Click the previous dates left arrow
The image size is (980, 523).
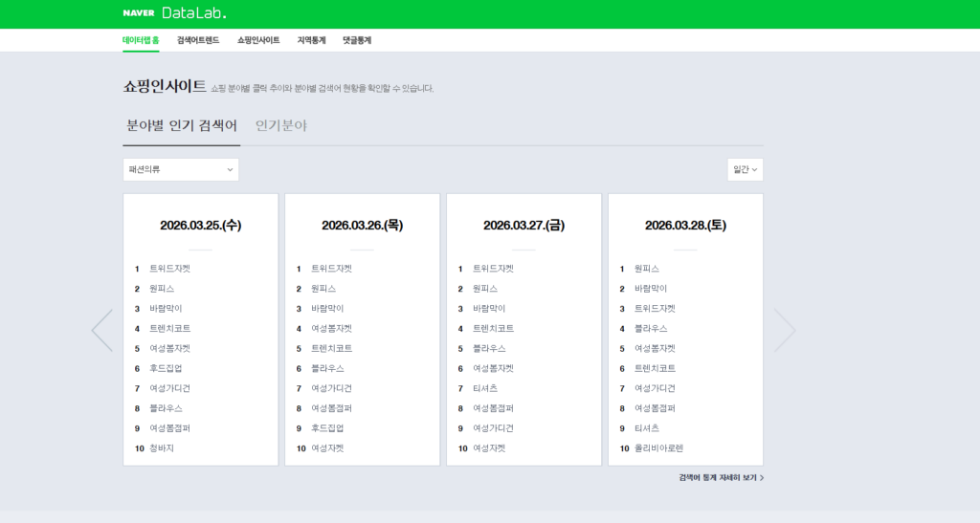click(102, 330)
